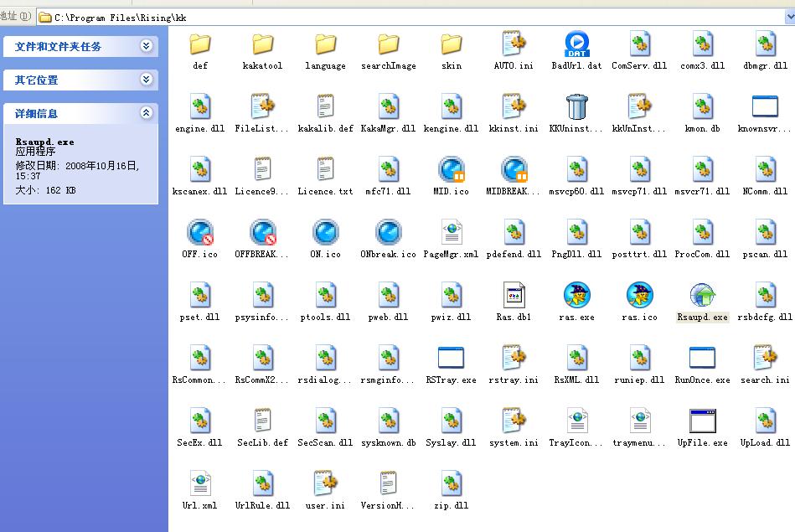Select the TrayIcon xml file icon
Viewport: 795px width, 532px height.
[577, 421]
